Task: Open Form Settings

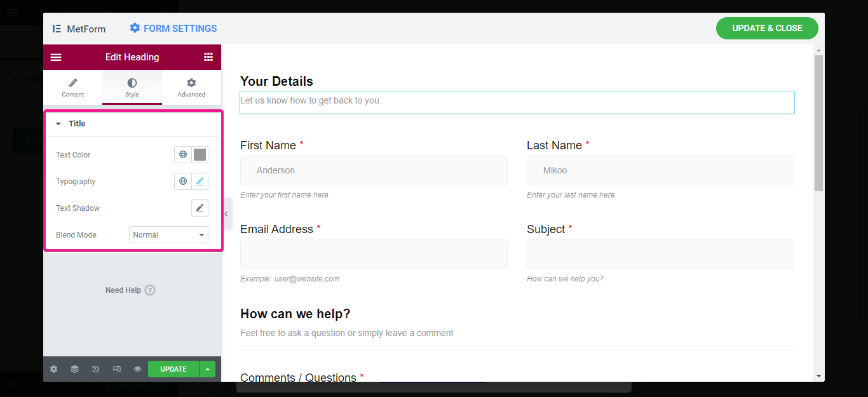Action: click(173, 29)
